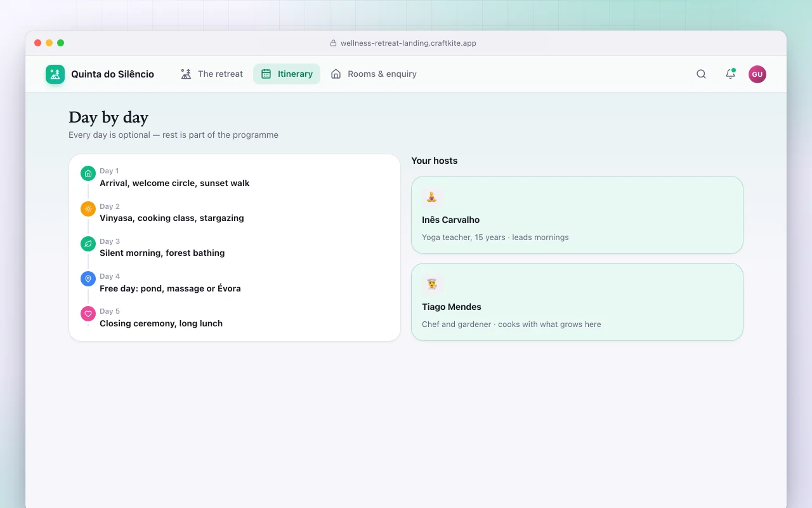The width and height of the screenshot is (812, 508).
Task: Maximize the window with green button
Action: pos(61,43)
